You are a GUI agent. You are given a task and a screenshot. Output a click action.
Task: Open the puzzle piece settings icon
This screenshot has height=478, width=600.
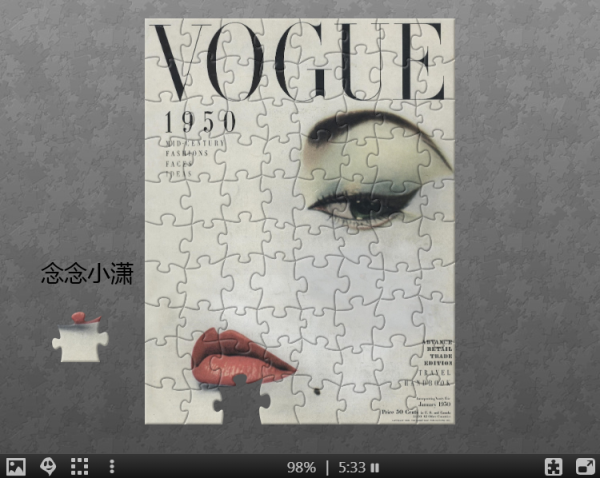(x=554, y=467)
